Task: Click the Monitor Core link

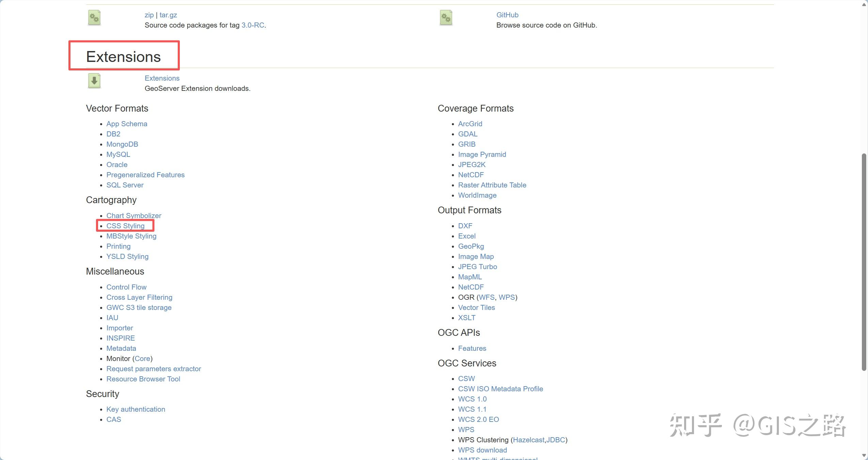Action: (x=142, y=359)
